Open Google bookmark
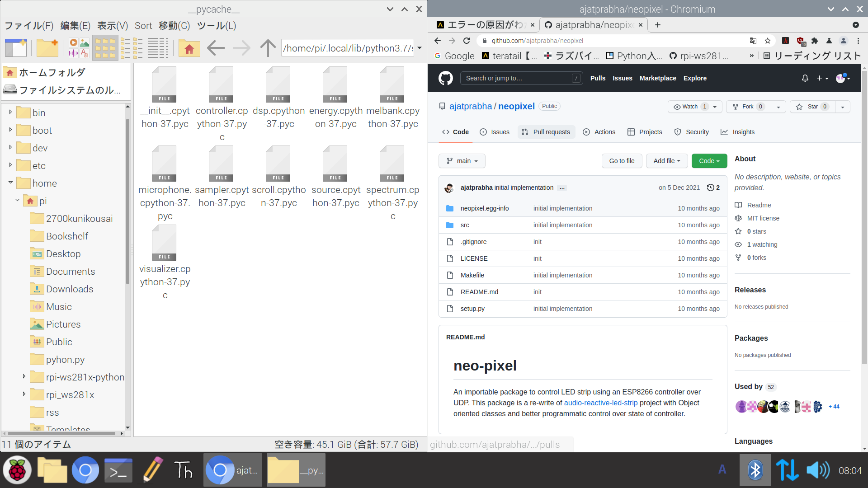The image size is (868, 488). (x=454, y=56)
